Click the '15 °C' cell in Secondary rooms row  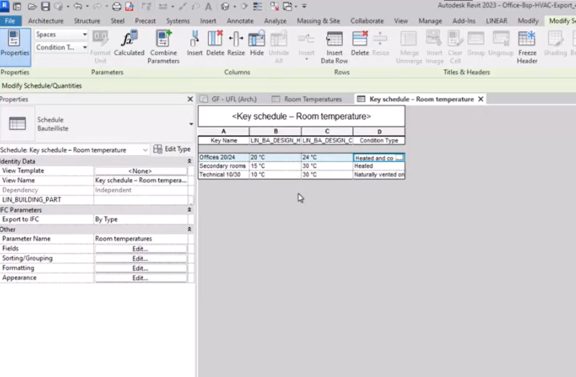click(x=275, y=166)
